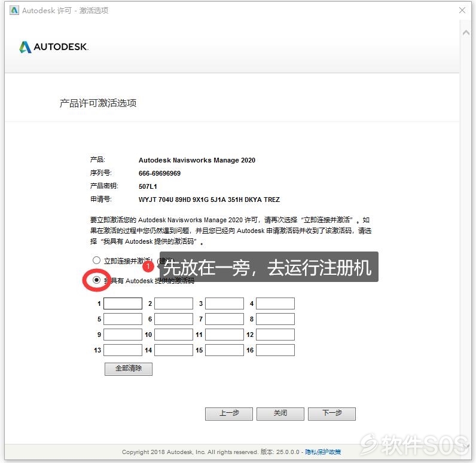Click the request code WYJT 704U 89HD text
The image size is (476, 463).
point(209,200)
